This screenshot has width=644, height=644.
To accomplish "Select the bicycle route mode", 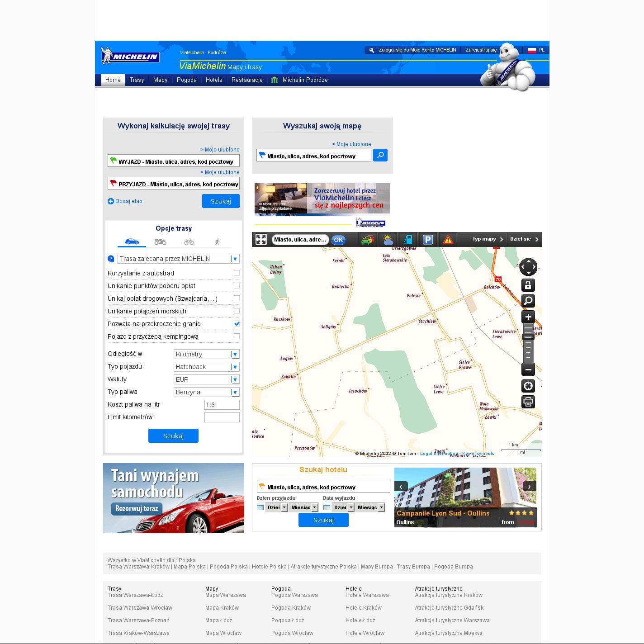I will tap(189, 242).
